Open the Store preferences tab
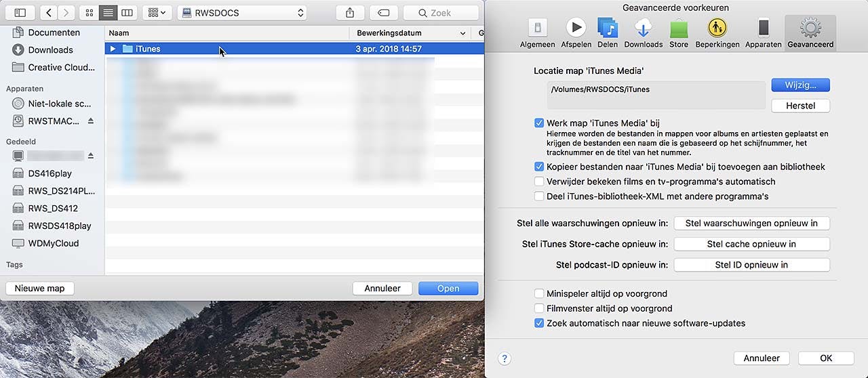The image size is (868, 378). coord(679,33)
